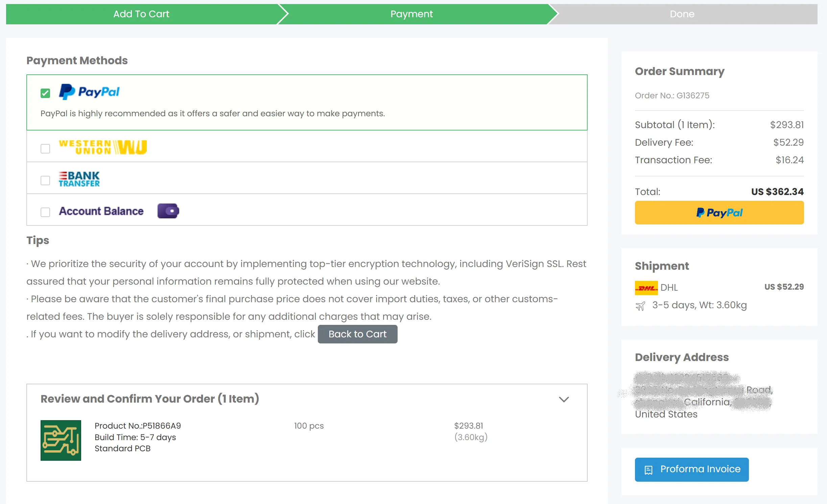The width and height of the screenshot is (827, 504).
Task: Check the Western Union checkbox
Action: [45, 149]
